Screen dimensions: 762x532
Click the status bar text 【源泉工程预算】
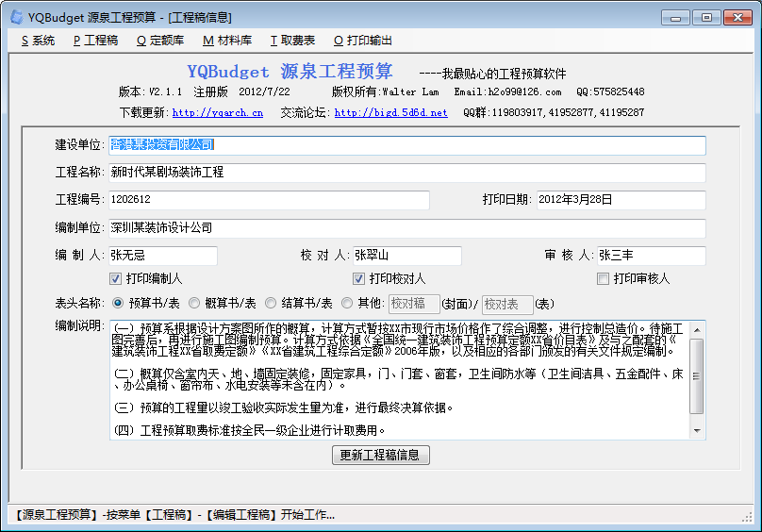[x=56, y=515]
